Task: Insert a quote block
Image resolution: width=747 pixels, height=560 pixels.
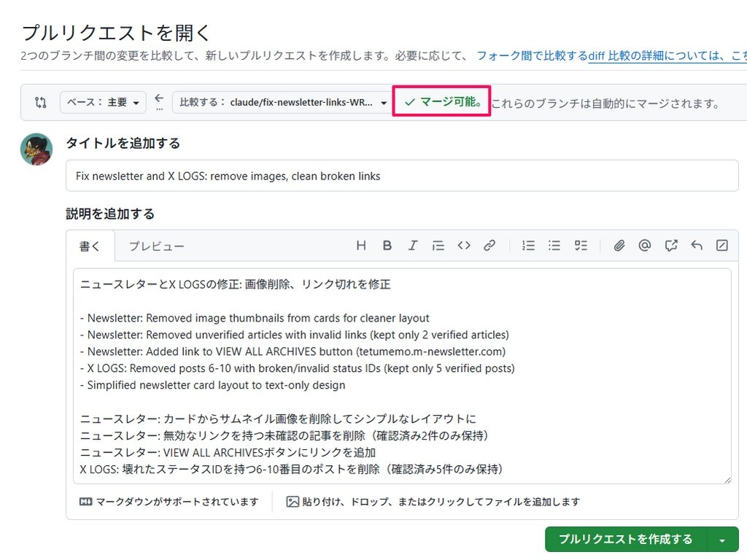Action: pyautogui.click(x=438, y=246)
